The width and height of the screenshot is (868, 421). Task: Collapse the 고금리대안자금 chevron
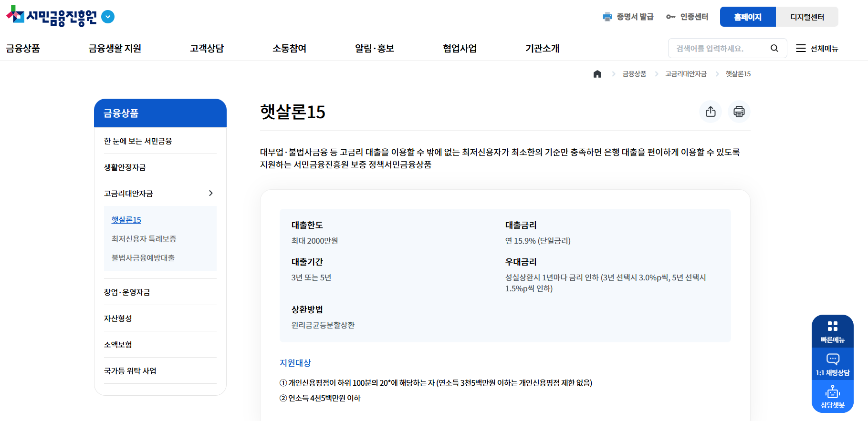[x=211, y=193]
